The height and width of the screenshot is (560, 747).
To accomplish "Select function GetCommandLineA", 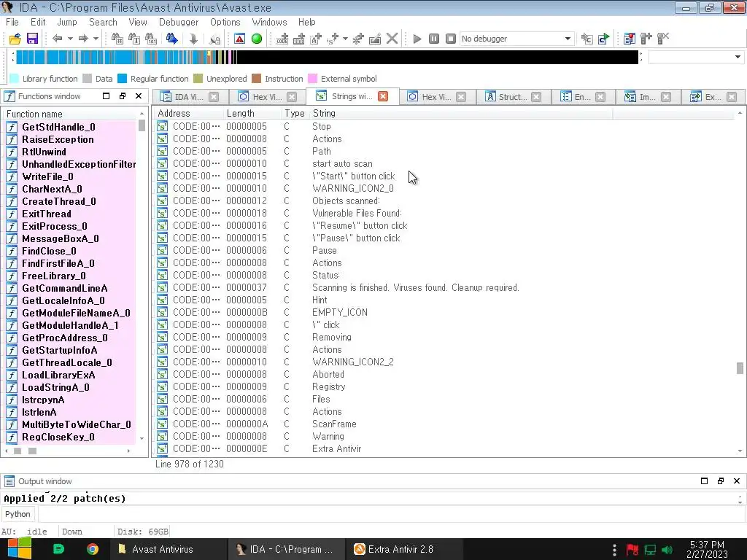I will pyautogui.click(x=65, y=288).
